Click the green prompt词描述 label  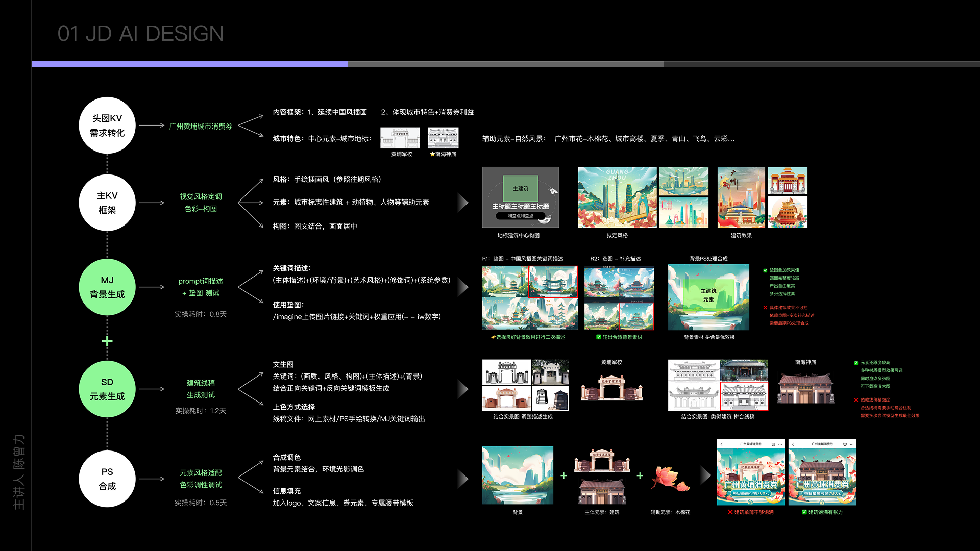point(201,281)
